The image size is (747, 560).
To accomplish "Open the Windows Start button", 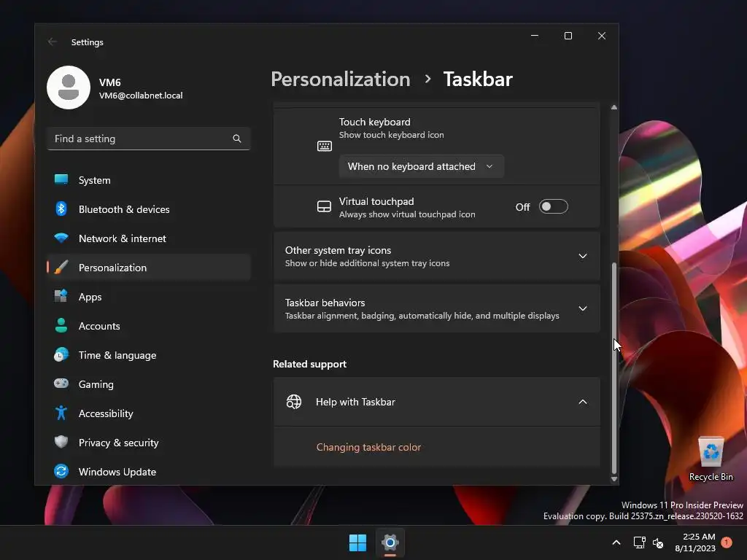I will point(357,542).
